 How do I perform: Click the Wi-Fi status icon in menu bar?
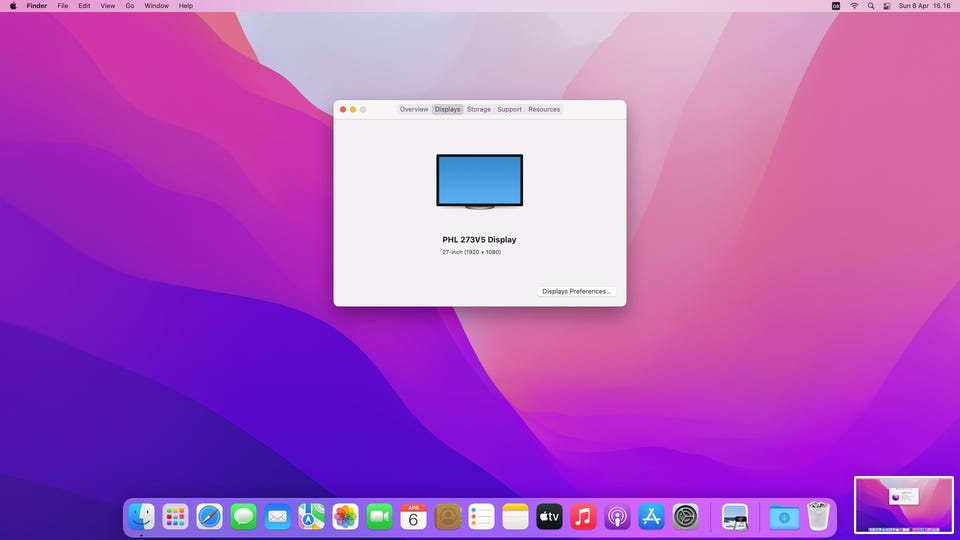pyautogui.click(x=854, y=6)
